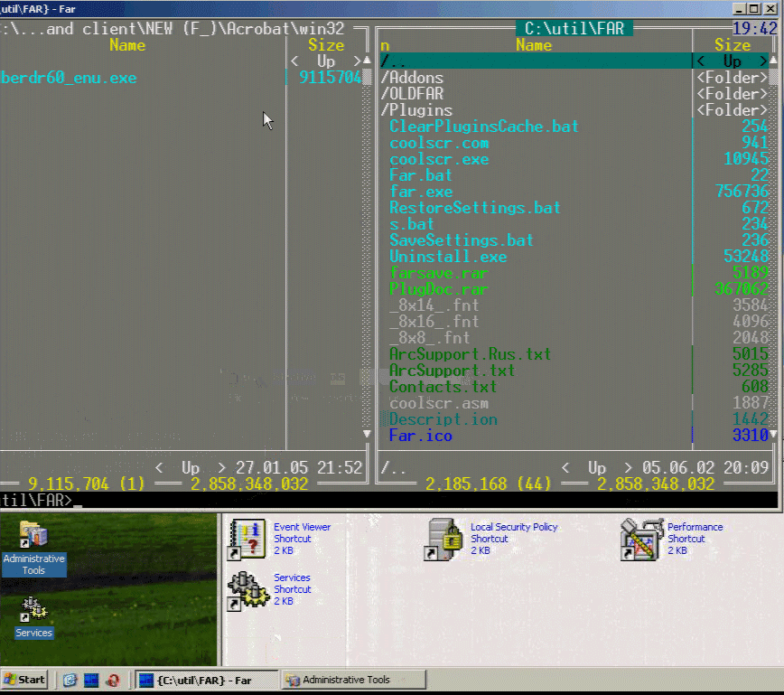Select _8x8_.fnt font file
The image size is (784, 695).
coord(430,338)
